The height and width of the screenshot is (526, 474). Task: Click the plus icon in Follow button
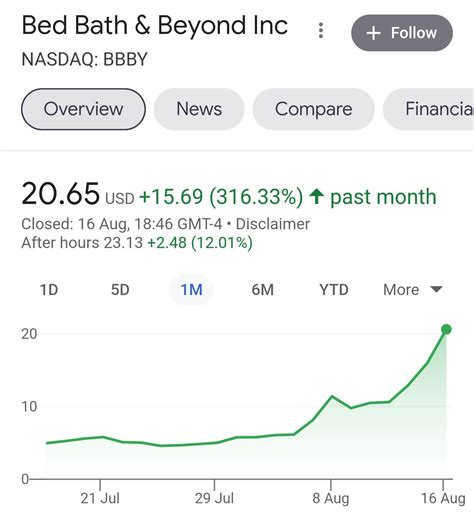(373, 33)
